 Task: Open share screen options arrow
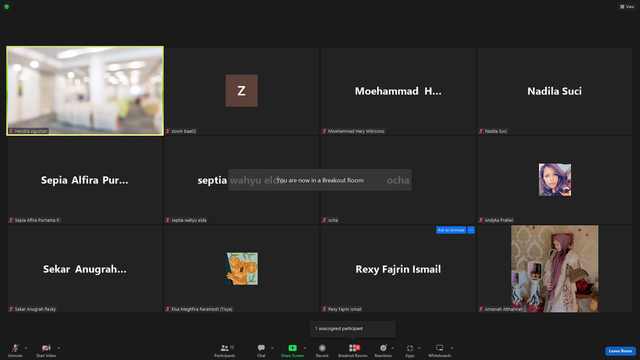[305, 348]
